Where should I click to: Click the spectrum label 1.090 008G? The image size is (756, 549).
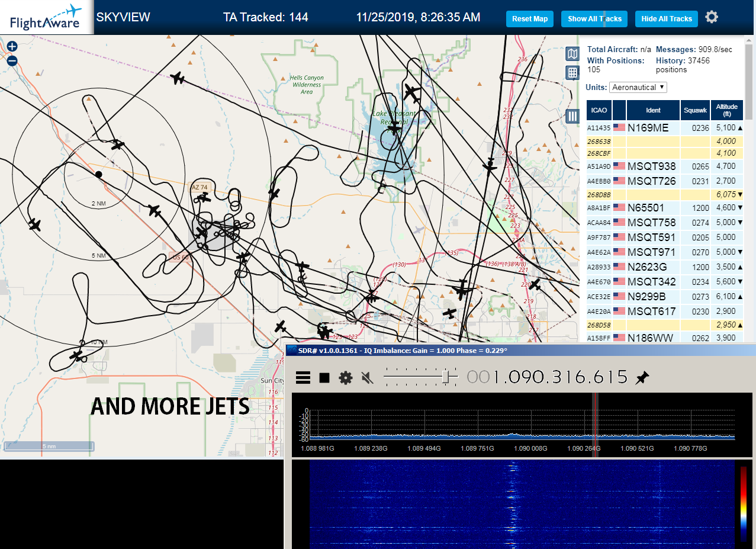530,448
